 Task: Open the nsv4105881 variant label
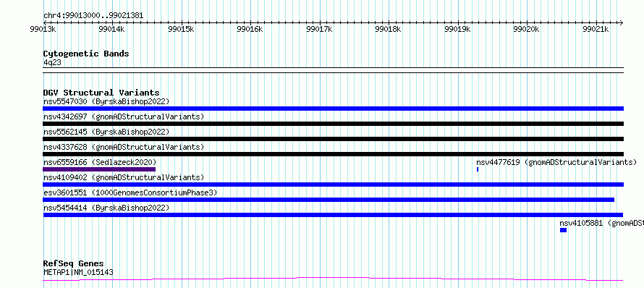(602, 223)
